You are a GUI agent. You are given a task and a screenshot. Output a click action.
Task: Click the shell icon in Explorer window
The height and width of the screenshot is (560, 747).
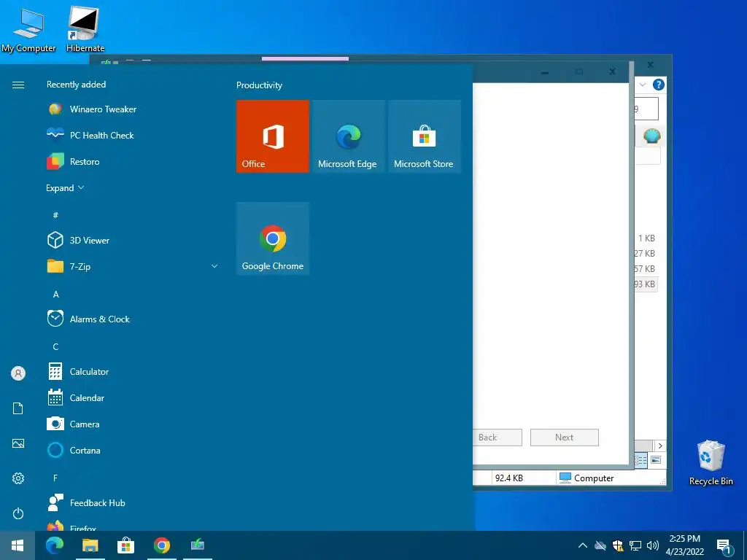pyautogui.click(x=651, y=136)
